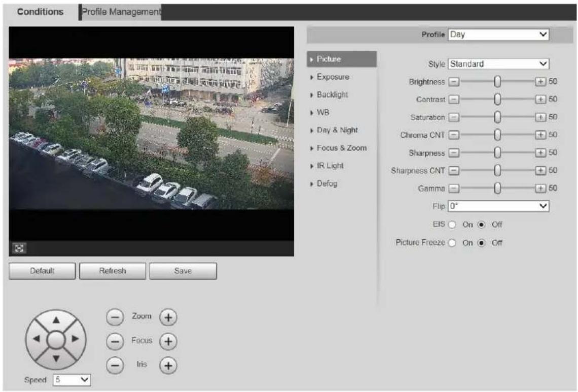Image resolution: width=578 pixels, height=392 pixels.
Task: Decrease Focus with the minus button
Action: pos(115,341)
